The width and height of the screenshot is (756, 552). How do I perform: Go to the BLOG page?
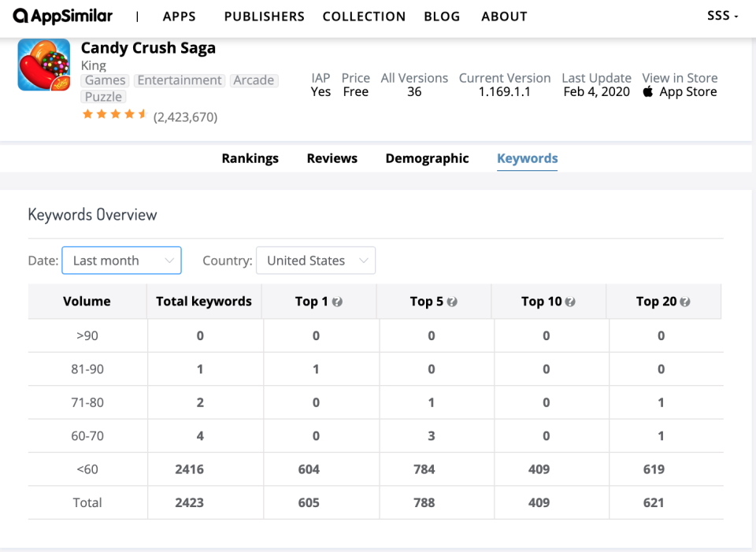[442, 17]
